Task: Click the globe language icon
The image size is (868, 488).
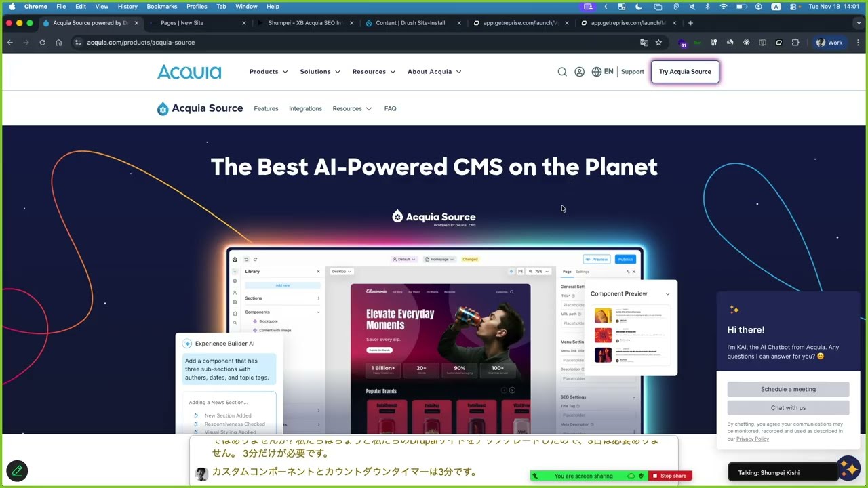Action: 596,72
